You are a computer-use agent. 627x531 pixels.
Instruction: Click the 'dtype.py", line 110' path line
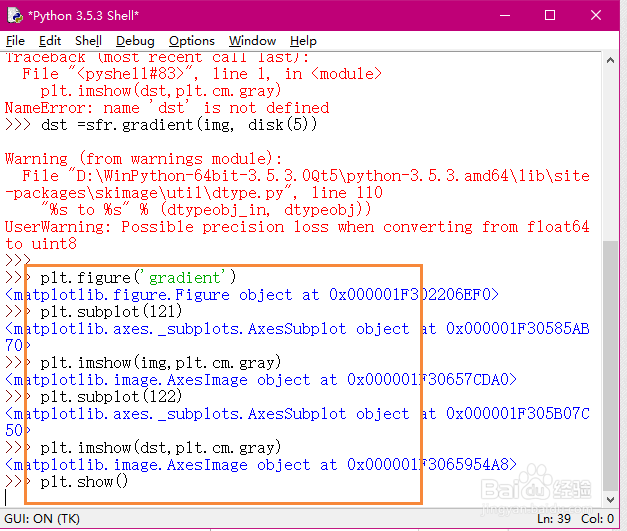[194, 193]
